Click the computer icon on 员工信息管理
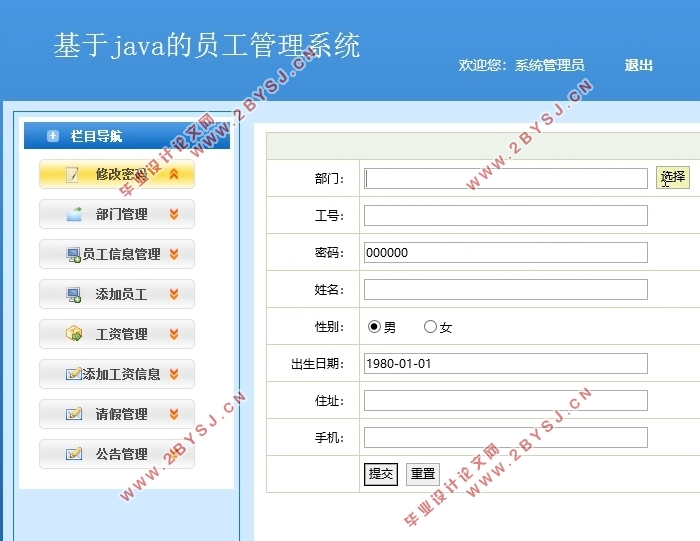 (74, 254)
